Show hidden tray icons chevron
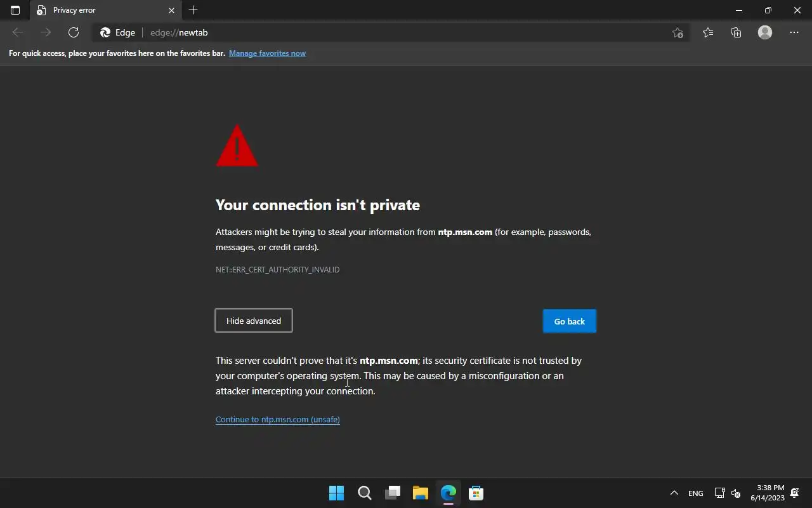The height and width of the screenshot is (508, 812). point(674,493)
